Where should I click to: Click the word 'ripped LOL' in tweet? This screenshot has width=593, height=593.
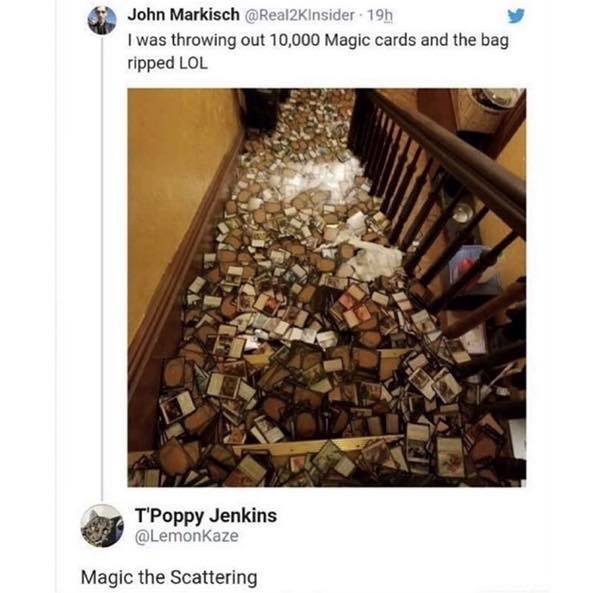pos(168,63)
